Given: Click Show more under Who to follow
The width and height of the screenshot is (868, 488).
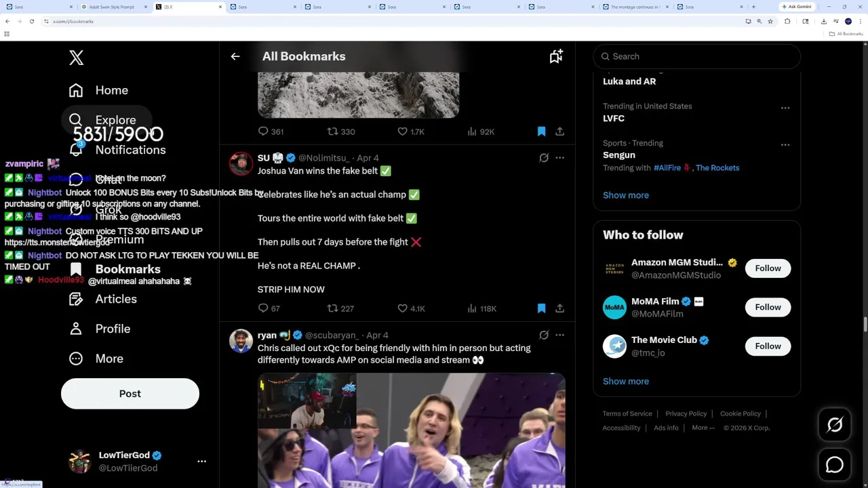Looking at the screenshot, I should click(626, 382).
